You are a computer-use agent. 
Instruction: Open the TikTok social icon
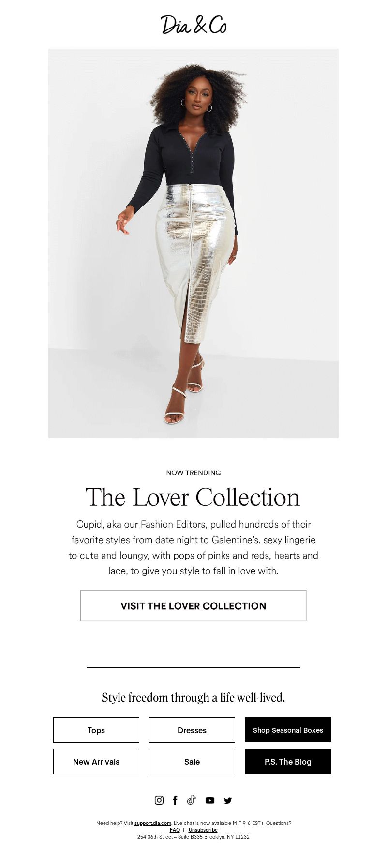tap(192, 800)
